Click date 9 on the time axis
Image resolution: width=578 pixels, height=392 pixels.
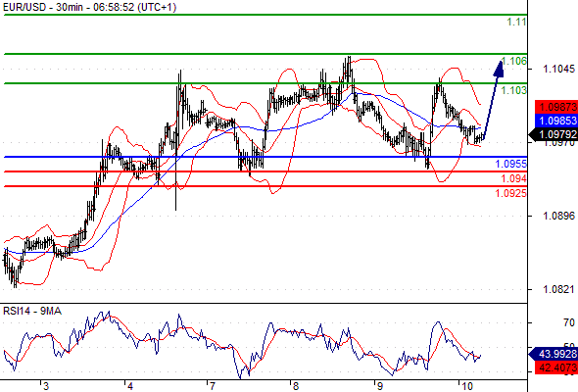point(379,386)
